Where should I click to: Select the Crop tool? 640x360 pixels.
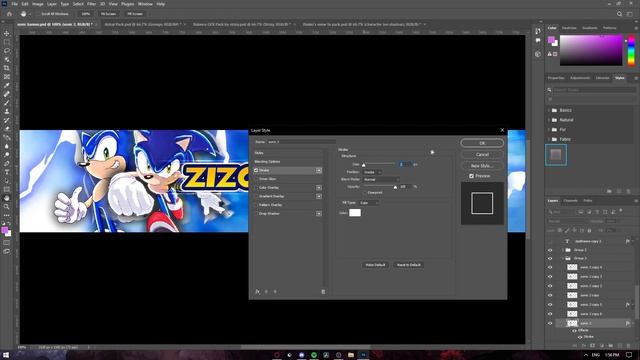(x=7, y=68)
